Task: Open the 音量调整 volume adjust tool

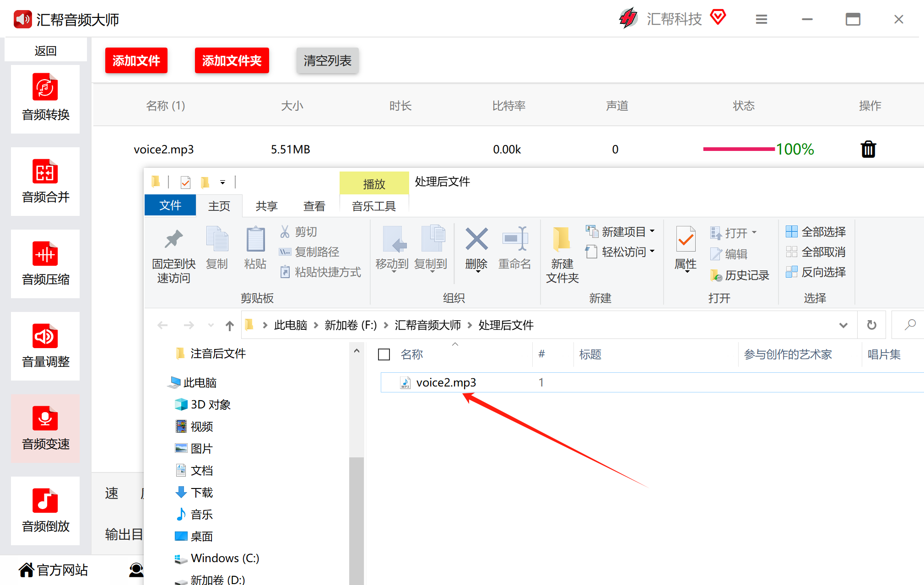Action: coord(45,346)
